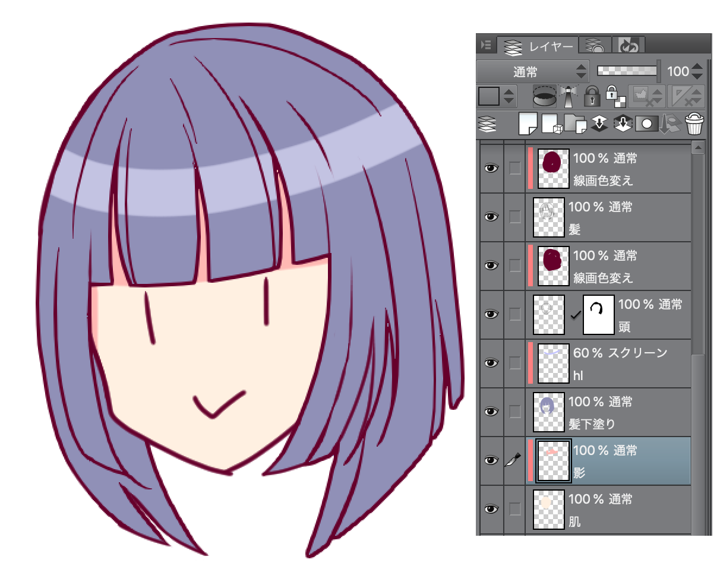Hide the 影 layer
The height and width of the screenshot is (588, 720).
tap(491, 461)
